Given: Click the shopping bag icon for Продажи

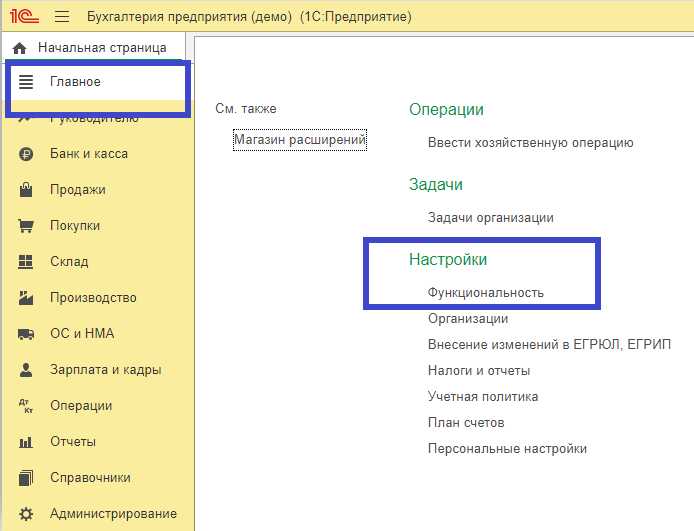Looking at the screenshot, I should (x=26, y=190).
